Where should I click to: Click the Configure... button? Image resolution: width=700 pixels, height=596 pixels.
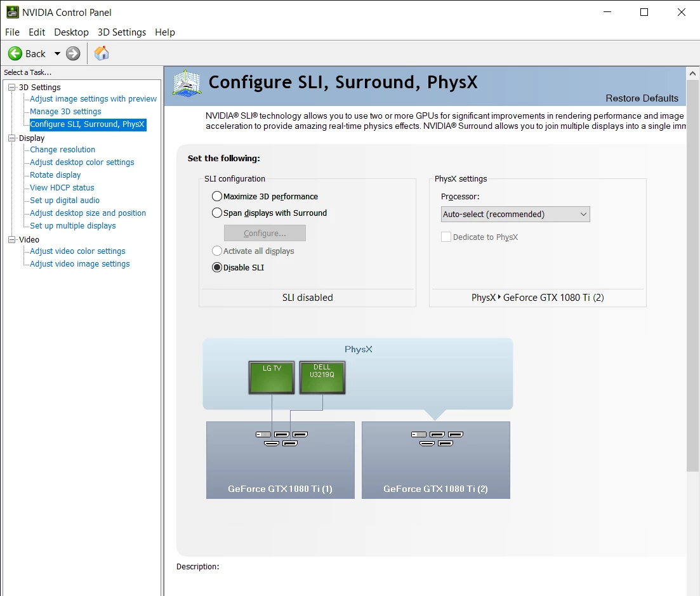[x=265, y=233]
